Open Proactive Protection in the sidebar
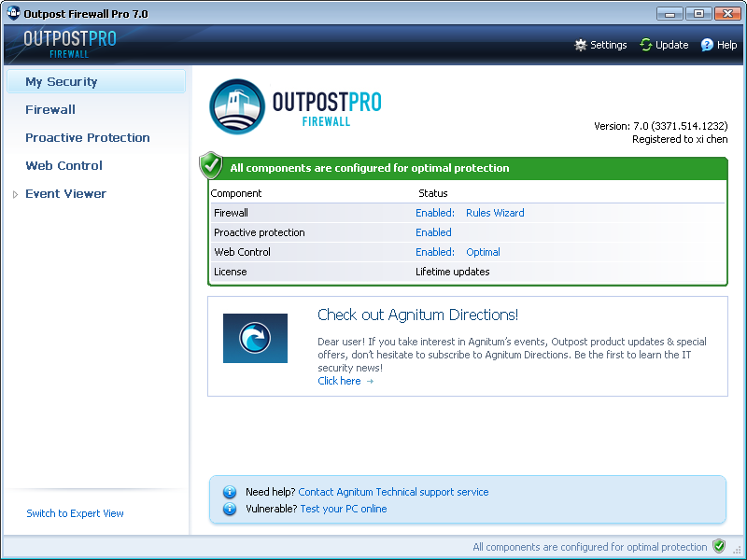The image size is (747, 560). (88, 137)
